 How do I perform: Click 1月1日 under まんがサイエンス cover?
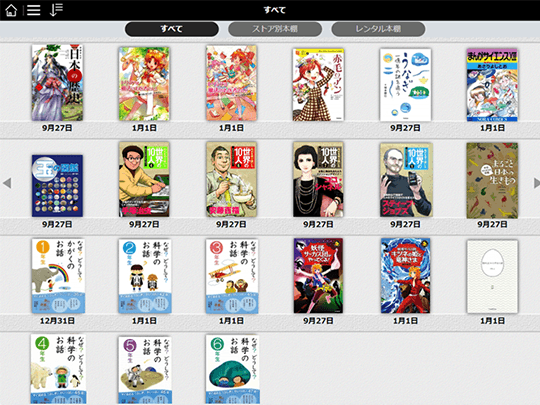pos(492,128)
